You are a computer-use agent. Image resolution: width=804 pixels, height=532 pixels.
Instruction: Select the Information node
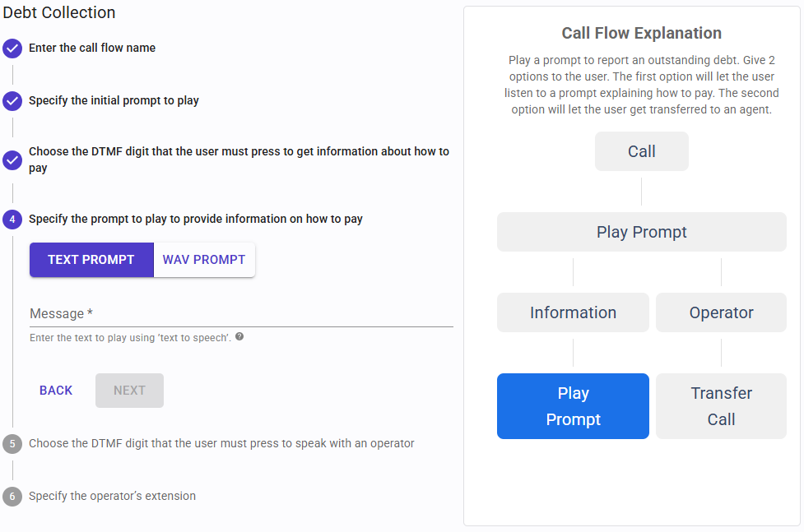[x=573, y=312]
